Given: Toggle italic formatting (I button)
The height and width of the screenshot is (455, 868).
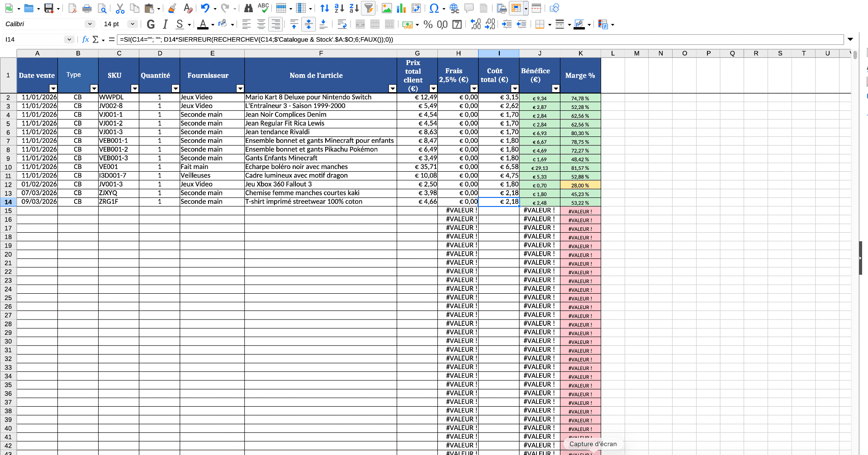Looking at the screenshot, I should click(166, 24).
